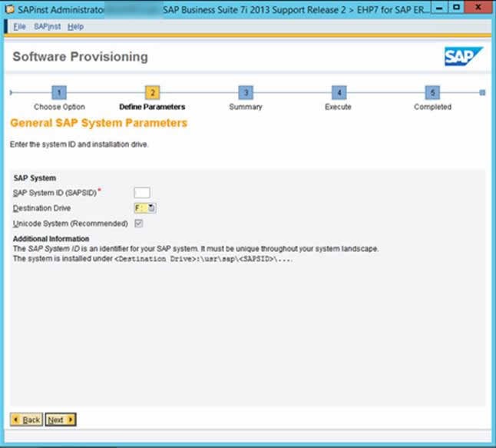
Task: Maximize the SAPinst window
Action: click(456, 8)
